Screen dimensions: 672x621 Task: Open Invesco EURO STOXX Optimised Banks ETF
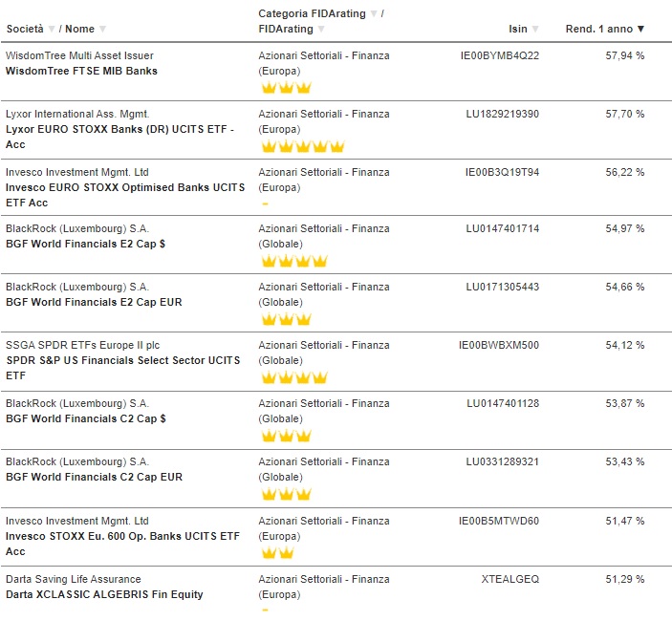tap(125, 195)
